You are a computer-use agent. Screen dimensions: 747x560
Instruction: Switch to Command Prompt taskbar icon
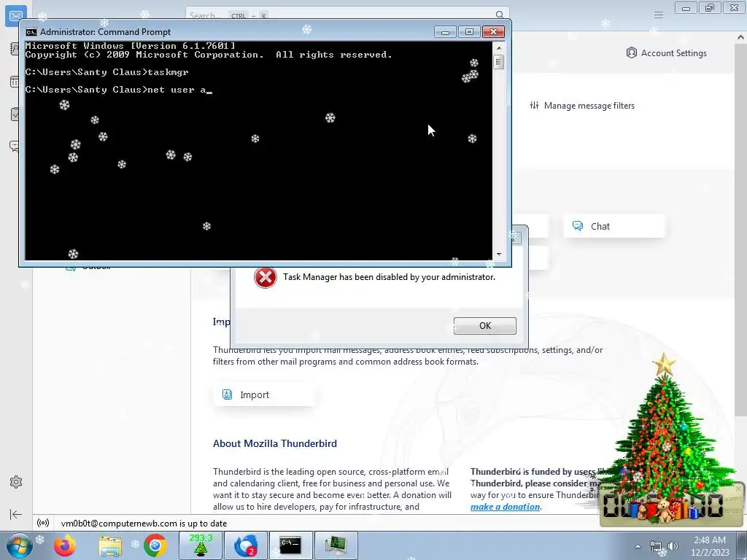click(x=290, y=545)
